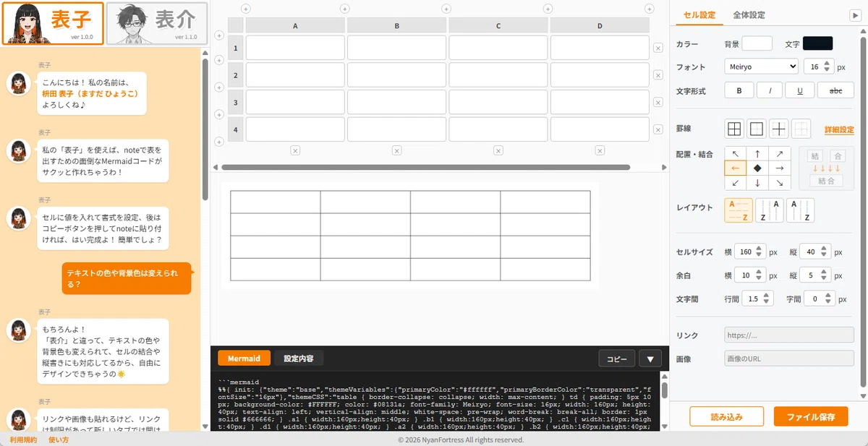The height and width of the screenshot is (446, 868).
Task: Align cell content to center diamond
Action: 757,168
